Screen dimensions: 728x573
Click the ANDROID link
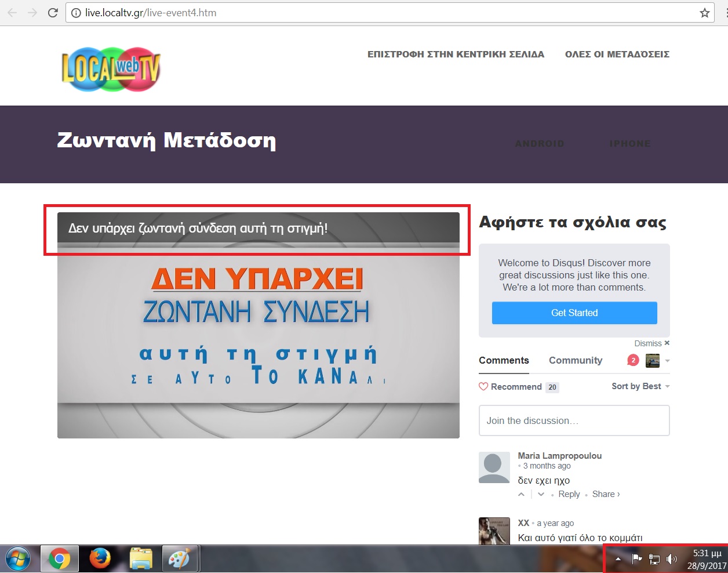tap(540, 143)
